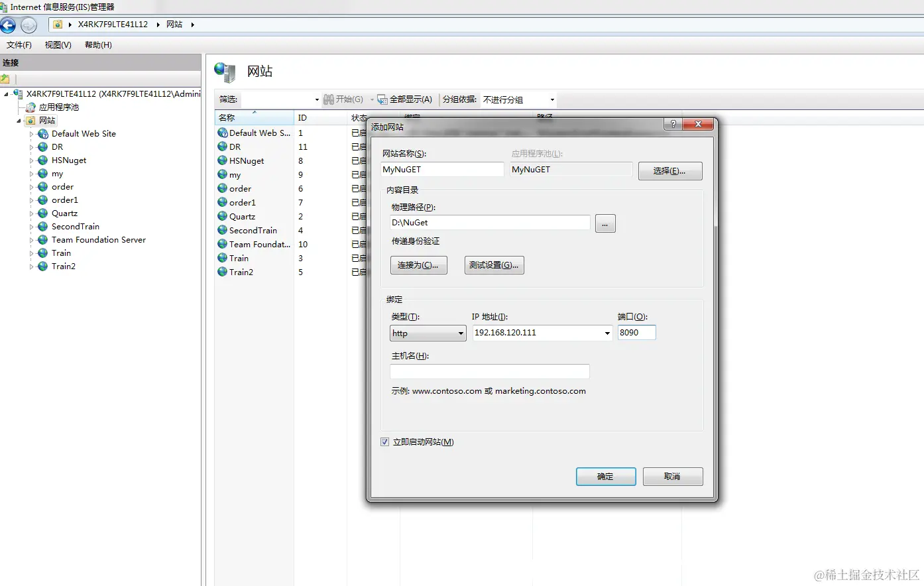The image size is (924, 586).
Task: Click the globe icon of Train2 in tree
Action: [43, 266]
